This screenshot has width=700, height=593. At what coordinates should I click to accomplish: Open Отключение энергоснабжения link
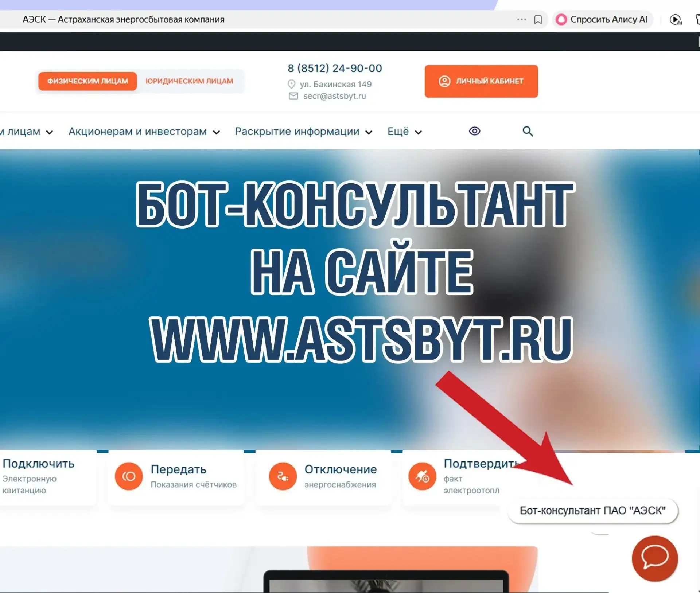click(323, 477)
